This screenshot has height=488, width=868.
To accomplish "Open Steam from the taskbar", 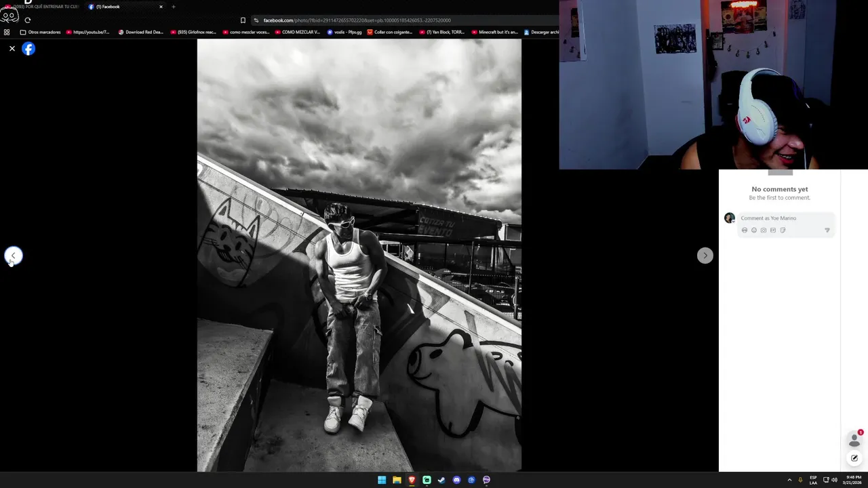I will [441, 480].
